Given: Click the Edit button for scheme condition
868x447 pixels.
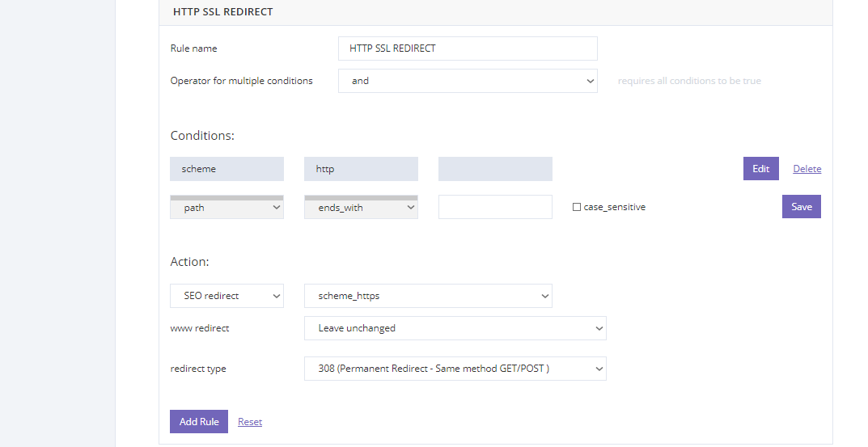Looking at the screenshot, I should [760, 169].
